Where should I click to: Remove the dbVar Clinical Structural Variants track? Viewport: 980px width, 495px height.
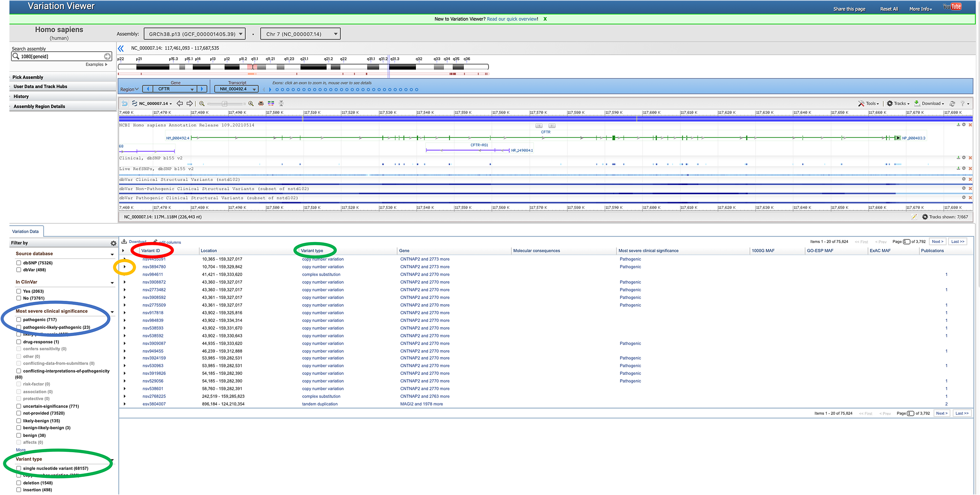(970, 179)
